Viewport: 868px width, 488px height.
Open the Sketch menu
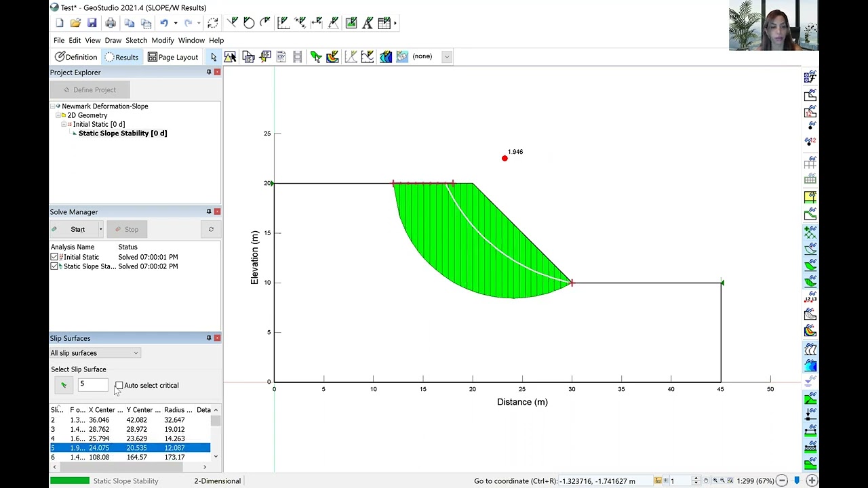click(x=136, y=40)
